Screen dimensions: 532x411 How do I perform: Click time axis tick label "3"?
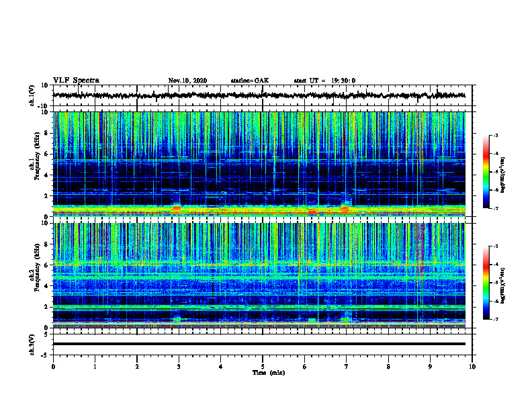(179, 367)
